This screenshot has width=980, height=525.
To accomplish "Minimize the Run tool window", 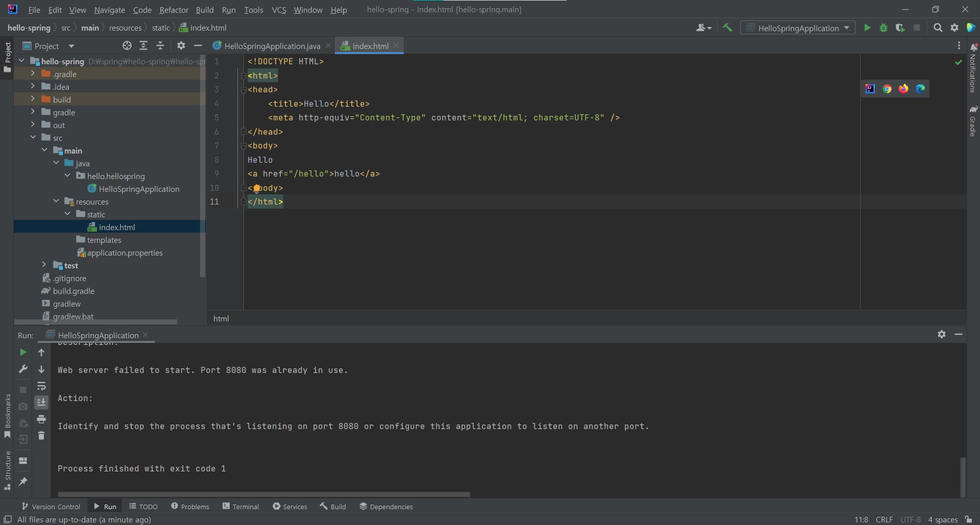I will click(x=959, y=334).
